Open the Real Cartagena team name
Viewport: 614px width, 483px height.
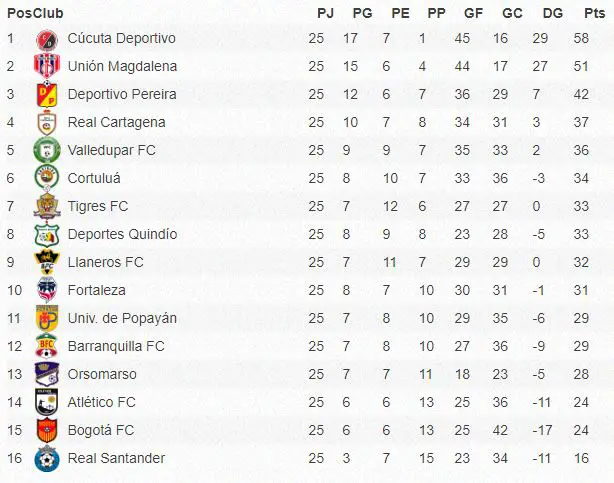click(116, 122)
